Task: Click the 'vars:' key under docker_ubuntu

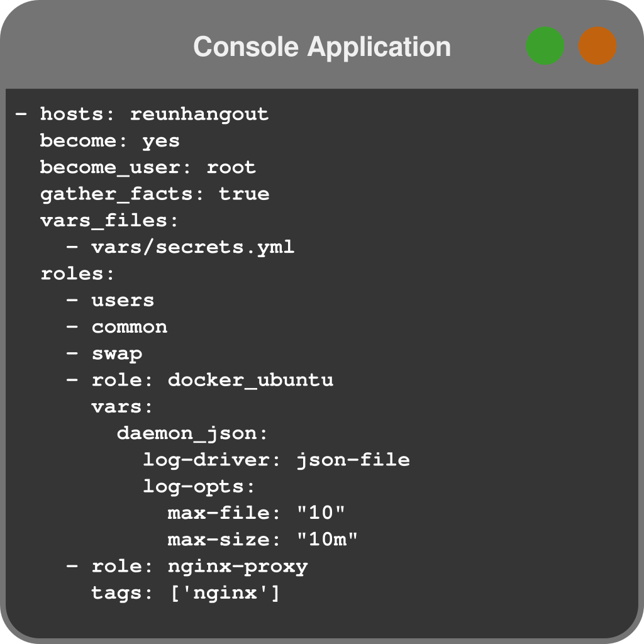Action: pyautogui.click(x=122, y=407)
